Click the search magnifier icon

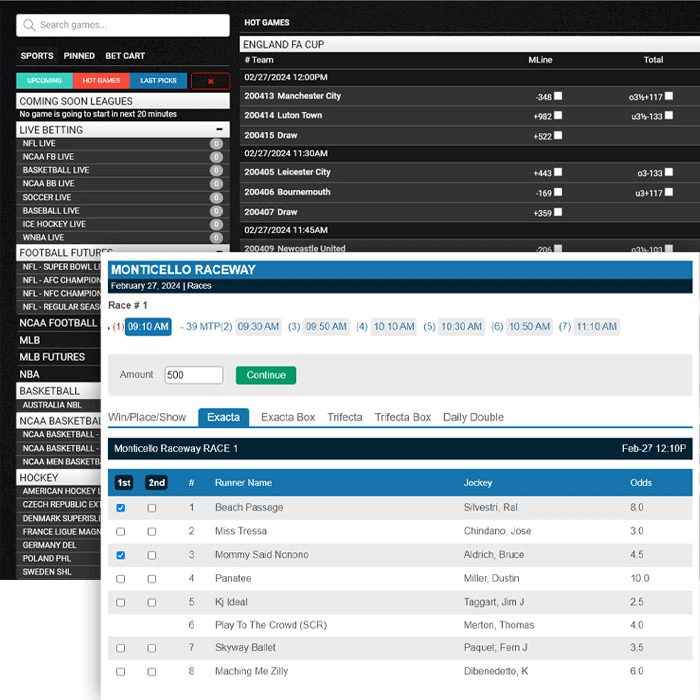pos(29,25)
